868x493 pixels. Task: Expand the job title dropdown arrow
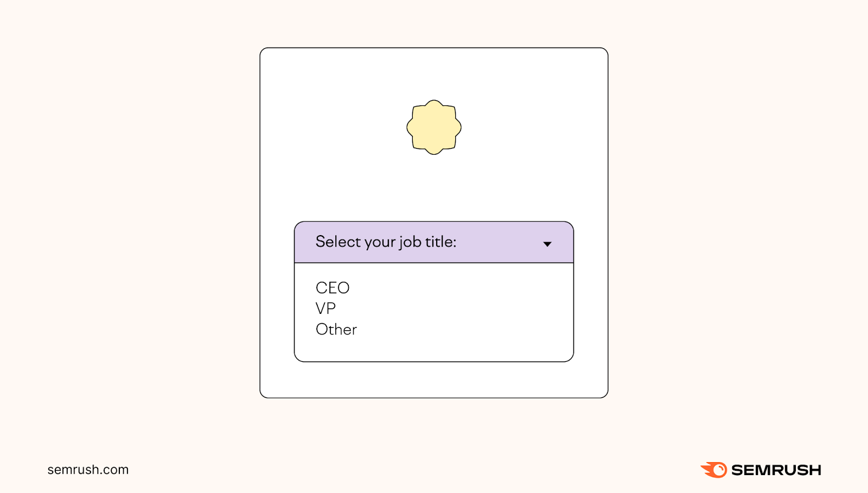(x=547, y=244)
